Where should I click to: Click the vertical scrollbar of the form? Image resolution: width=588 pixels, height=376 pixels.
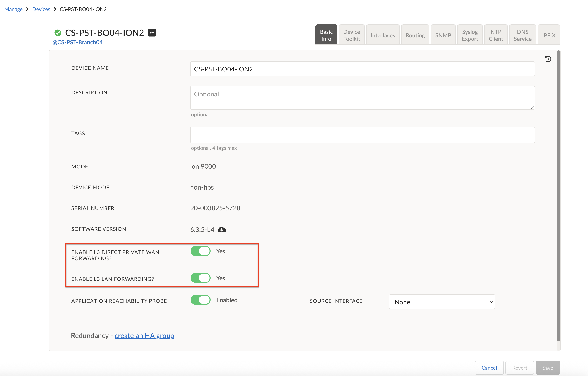tap(558, 195)
